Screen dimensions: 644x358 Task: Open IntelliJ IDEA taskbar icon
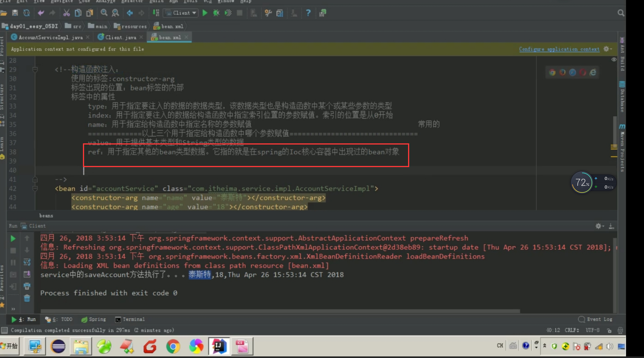219,346
